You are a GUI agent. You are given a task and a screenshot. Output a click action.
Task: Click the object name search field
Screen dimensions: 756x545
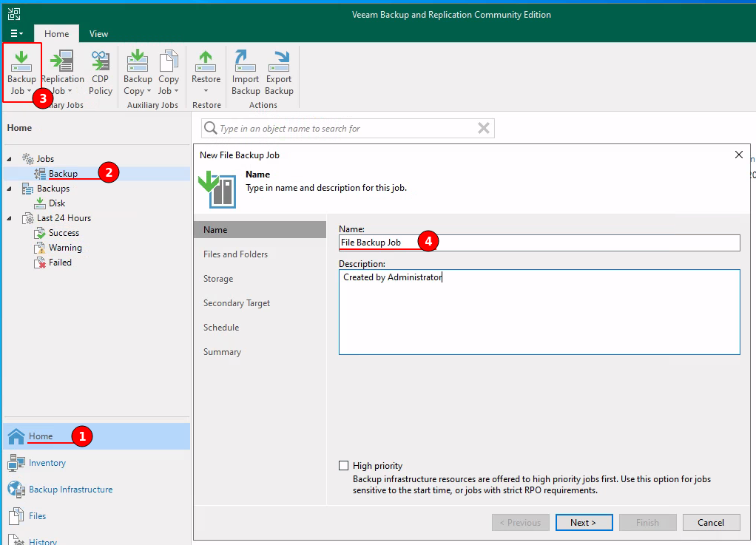(x=346, y=128)
